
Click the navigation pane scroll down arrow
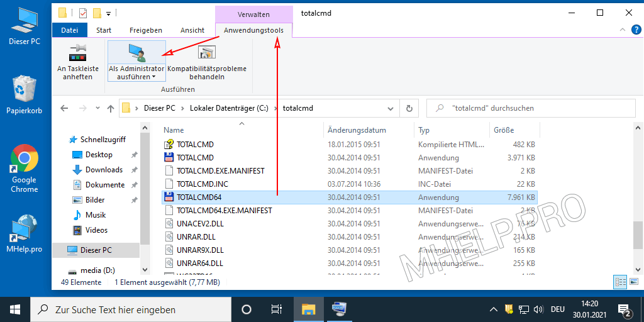click(x=145, y=270)
